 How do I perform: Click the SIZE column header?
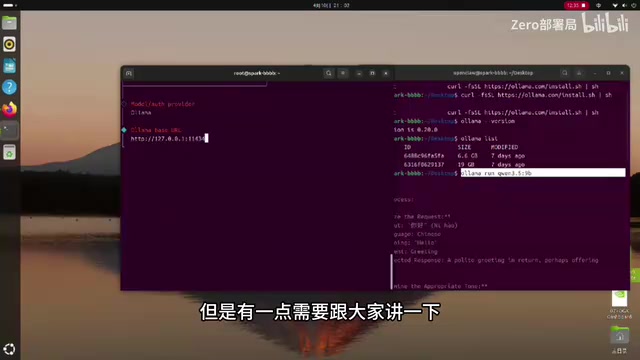(x=464, y=147)
